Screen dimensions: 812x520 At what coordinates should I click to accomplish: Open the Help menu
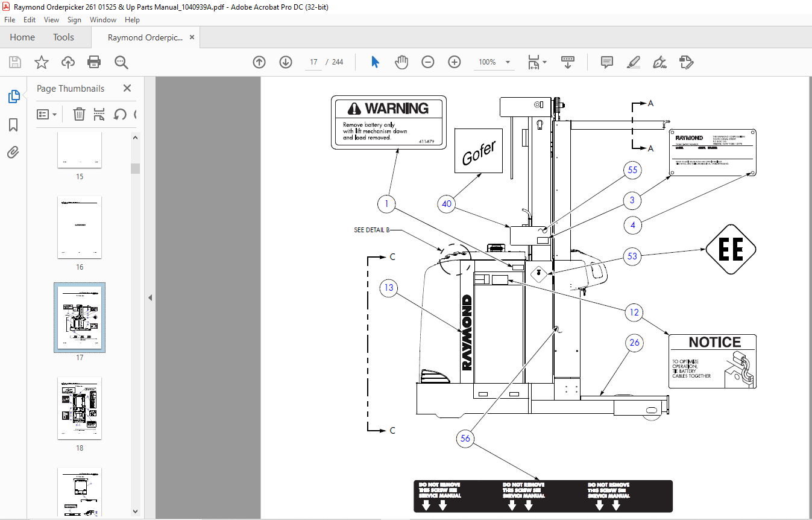coord(132,20)
